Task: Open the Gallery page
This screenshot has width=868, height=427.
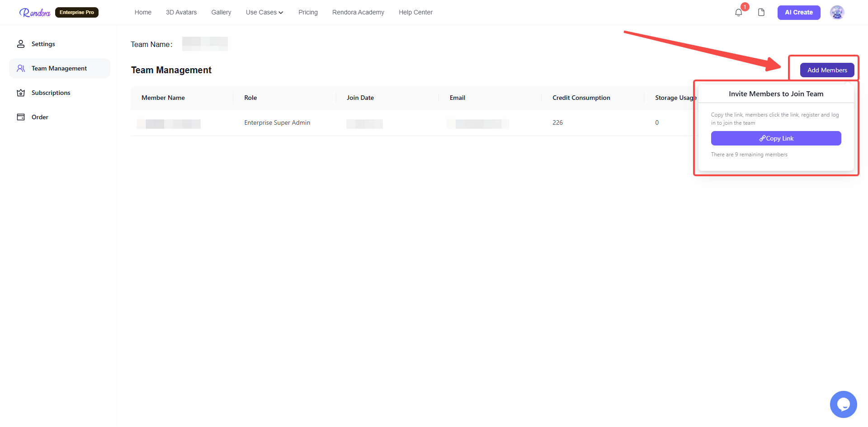Action: pos(221,12)
